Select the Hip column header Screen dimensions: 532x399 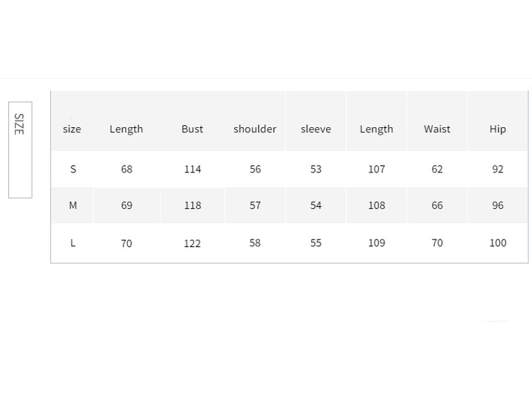(x=497, y=129)
